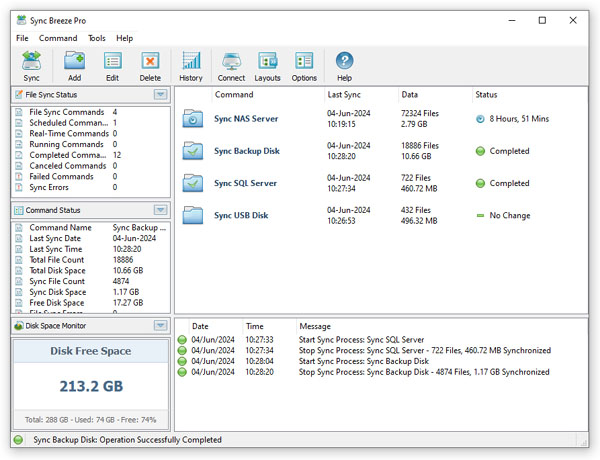Screen dimensions: 600x460
Task: Select the File Sync Commands row
Action: (91, 112)
